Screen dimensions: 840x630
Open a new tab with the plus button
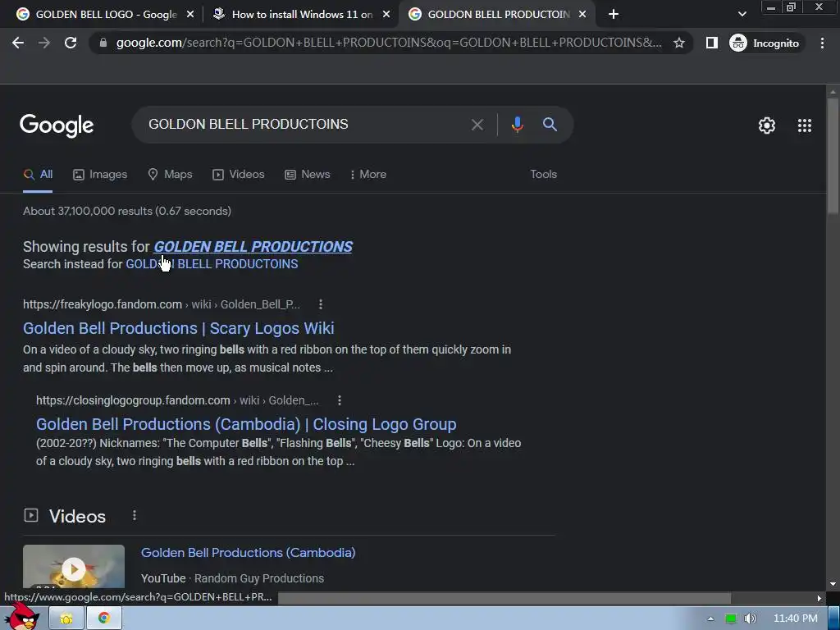pyautogui.click(x=614, y=15)
